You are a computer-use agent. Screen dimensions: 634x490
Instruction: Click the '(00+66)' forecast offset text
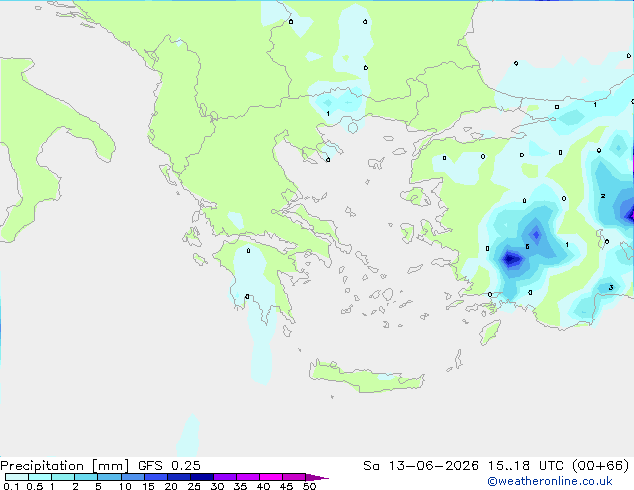pos(601,465)
